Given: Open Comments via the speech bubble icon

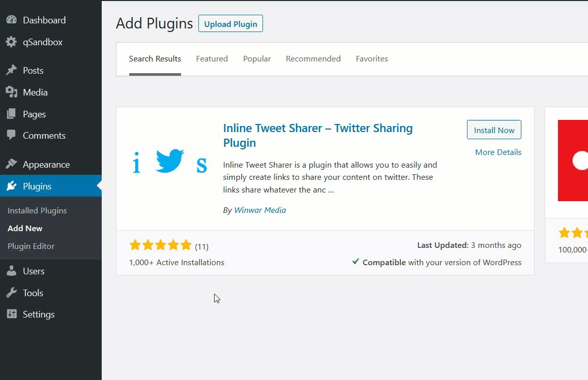Looking at the screenshot, I should pos(12,135).
